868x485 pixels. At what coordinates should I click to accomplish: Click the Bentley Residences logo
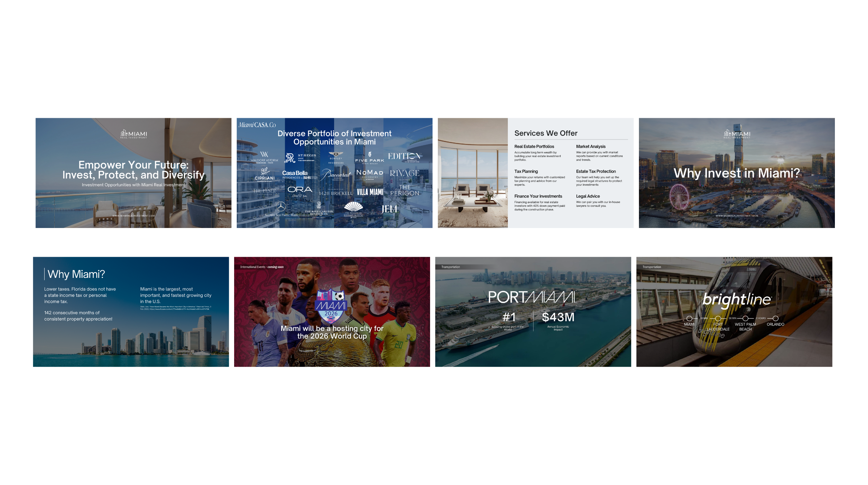(336, 157)
